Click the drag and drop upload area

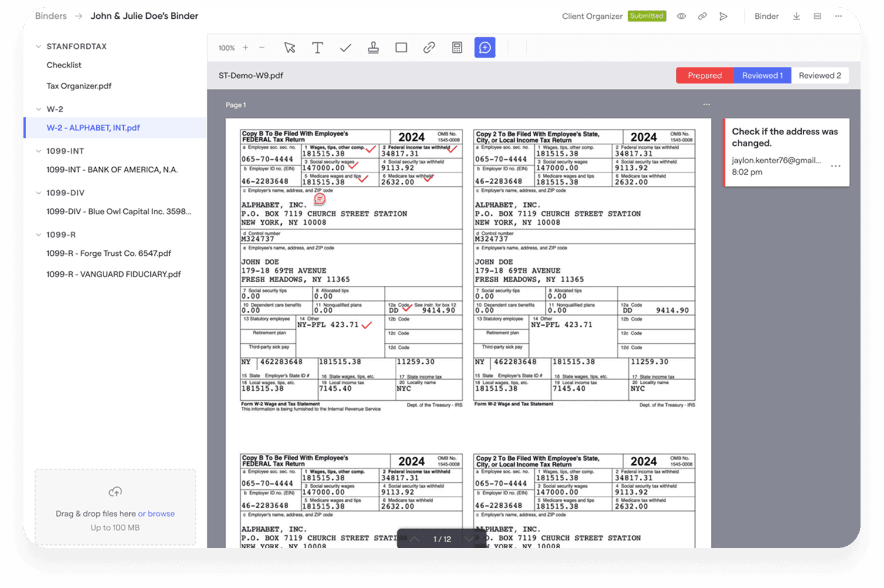coord(115,507)
